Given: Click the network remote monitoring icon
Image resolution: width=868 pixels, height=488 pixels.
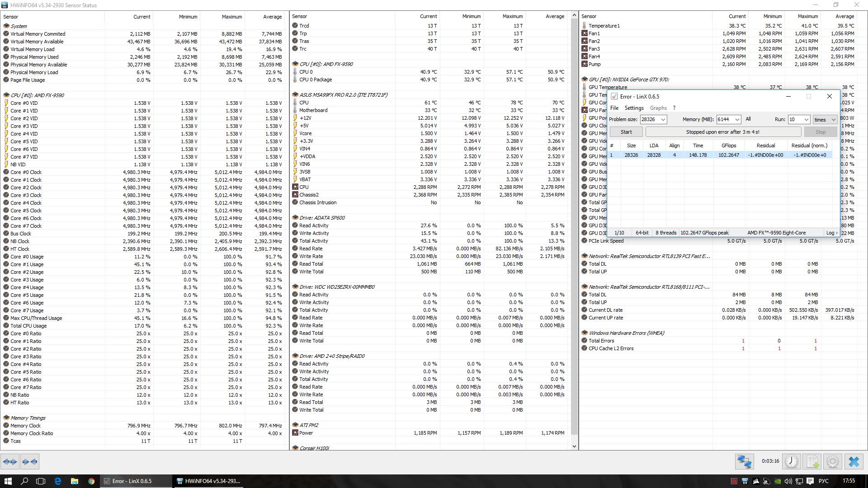Looking at the screenshot, I should coord(744,461).
